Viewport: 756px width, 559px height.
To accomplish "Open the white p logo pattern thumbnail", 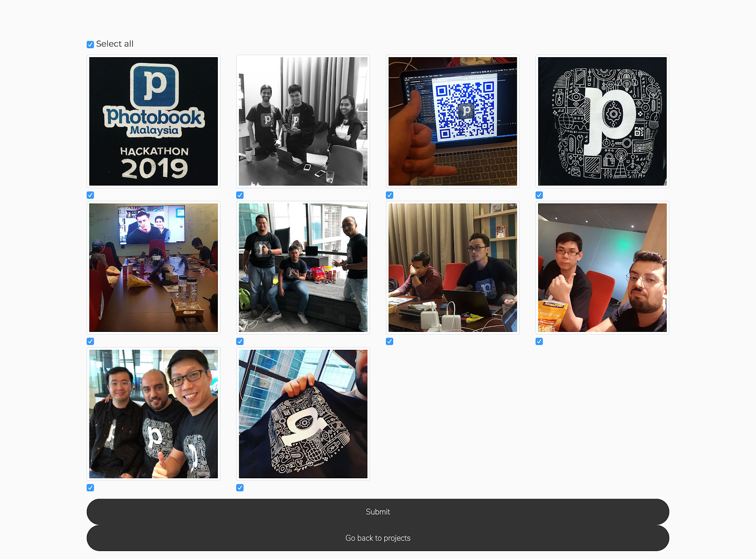I will [602, 121].
